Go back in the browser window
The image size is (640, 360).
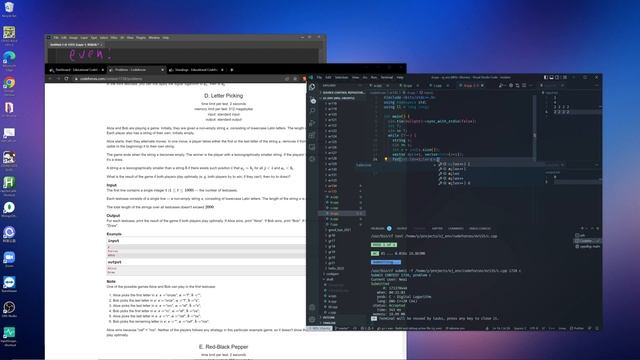coord(50,78)
